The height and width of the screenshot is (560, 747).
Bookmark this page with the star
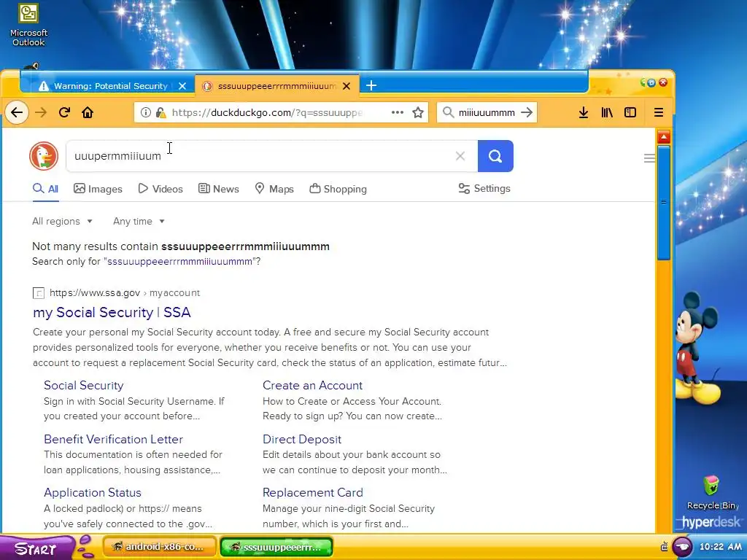click(x=418, y=112)
